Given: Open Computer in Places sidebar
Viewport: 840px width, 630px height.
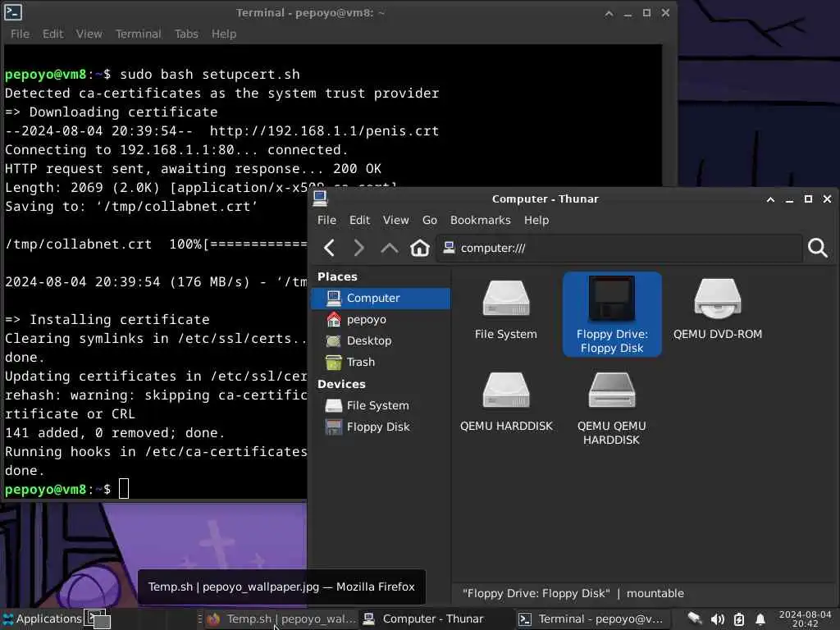Looking at the screenshot, I should point(381,298).
